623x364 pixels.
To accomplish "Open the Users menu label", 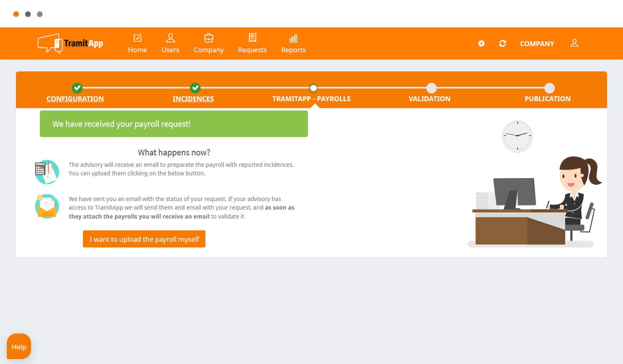I will click(170, 50).
